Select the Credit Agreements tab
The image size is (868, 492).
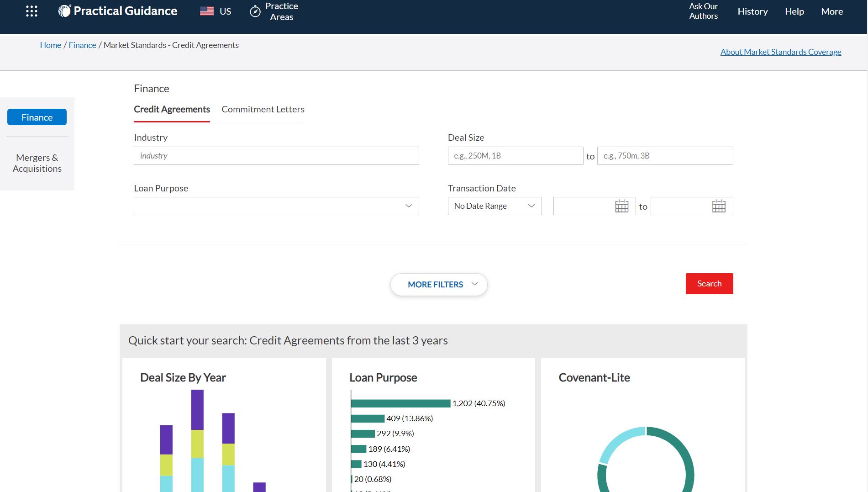172,109
